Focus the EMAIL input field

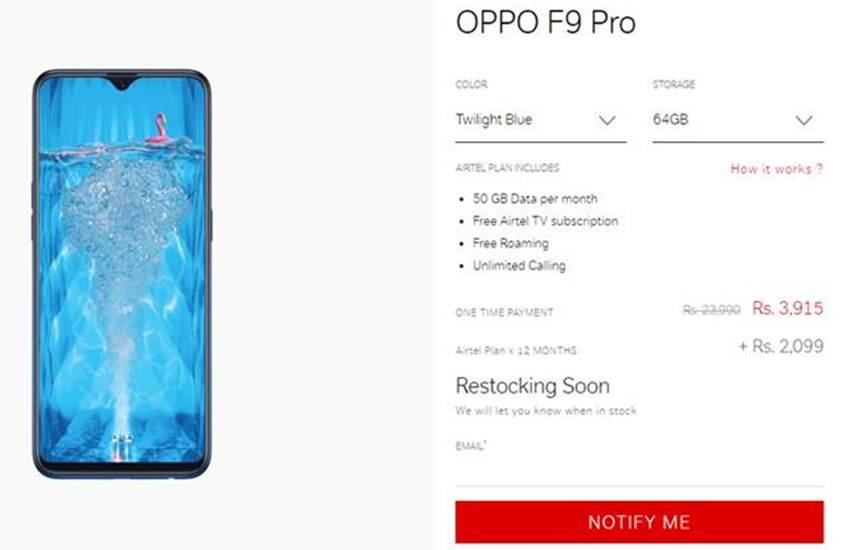point(639,470)
